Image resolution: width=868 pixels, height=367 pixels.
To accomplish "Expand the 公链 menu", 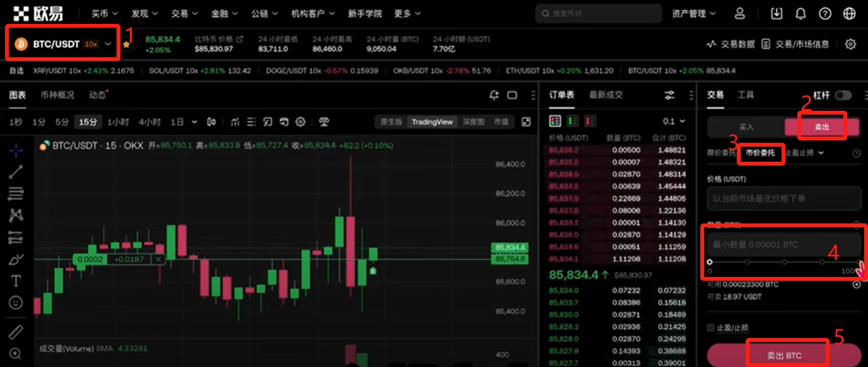I will (264, 13).
